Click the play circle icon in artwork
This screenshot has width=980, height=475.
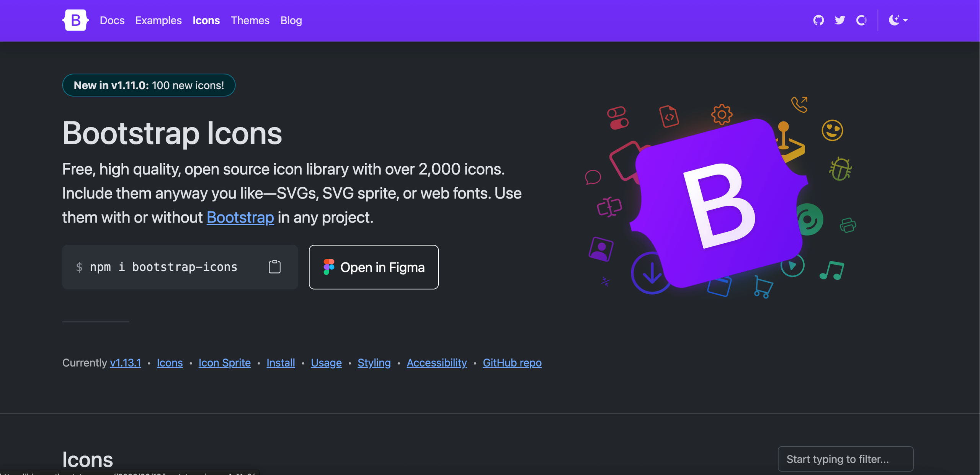pyautogui.click(x=792, y=265)
